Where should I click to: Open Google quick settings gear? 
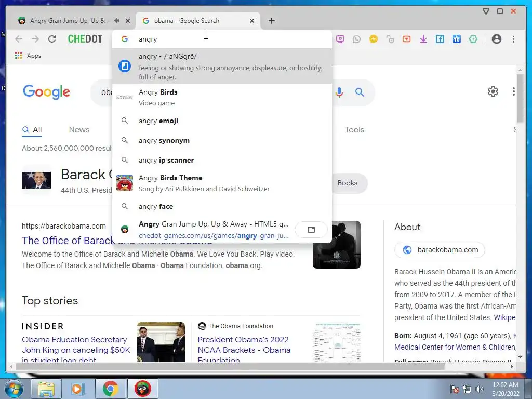coord(493,91)
